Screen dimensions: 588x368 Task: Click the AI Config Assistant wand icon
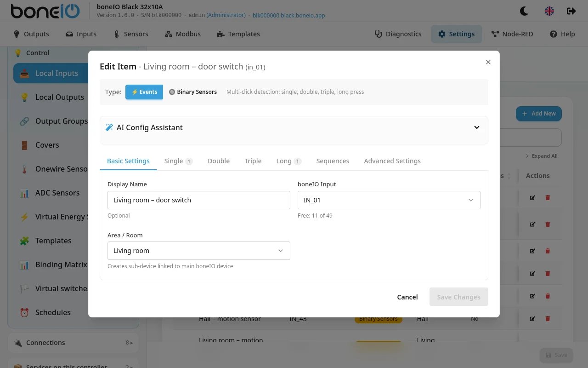[109, 127]
